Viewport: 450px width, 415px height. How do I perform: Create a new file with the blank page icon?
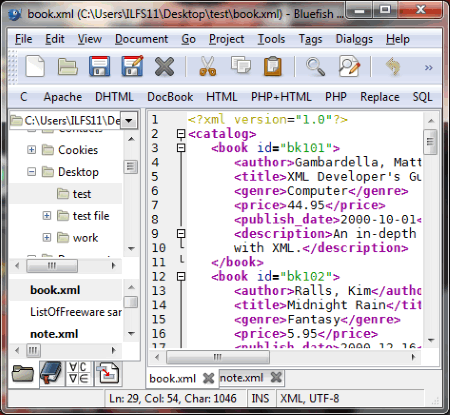click(35, 66)
